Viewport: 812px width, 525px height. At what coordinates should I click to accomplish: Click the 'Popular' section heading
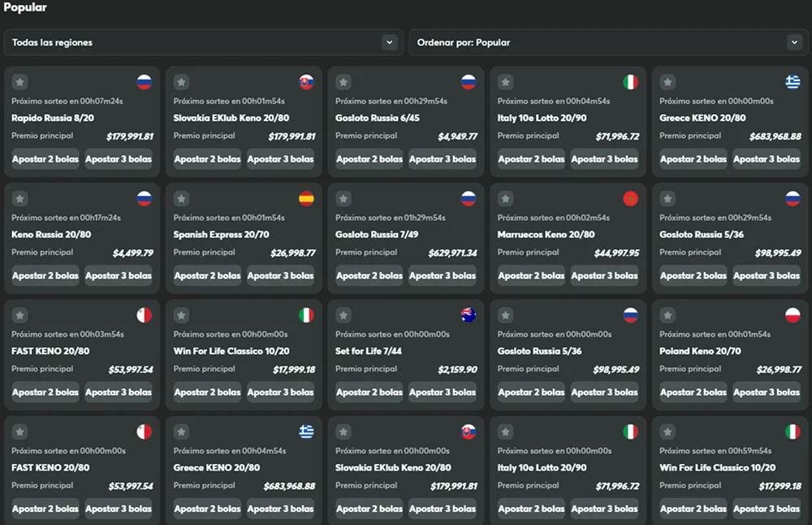(x=25, y=7)
